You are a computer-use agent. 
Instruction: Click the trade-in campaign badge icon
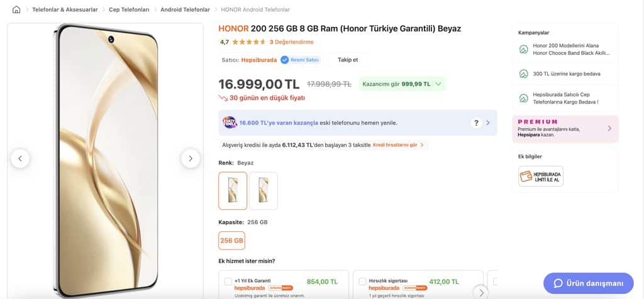coord(230,123)
